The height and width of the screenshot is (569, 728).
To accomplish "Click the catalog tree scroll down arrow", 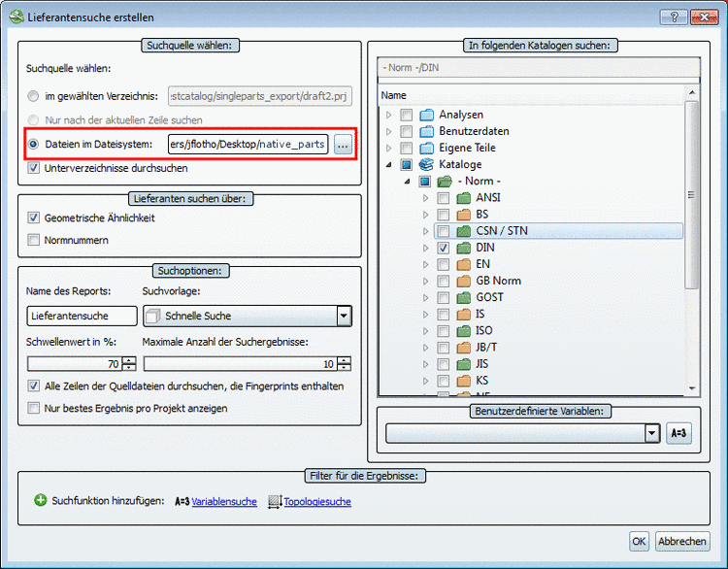I will coord(692,388).
